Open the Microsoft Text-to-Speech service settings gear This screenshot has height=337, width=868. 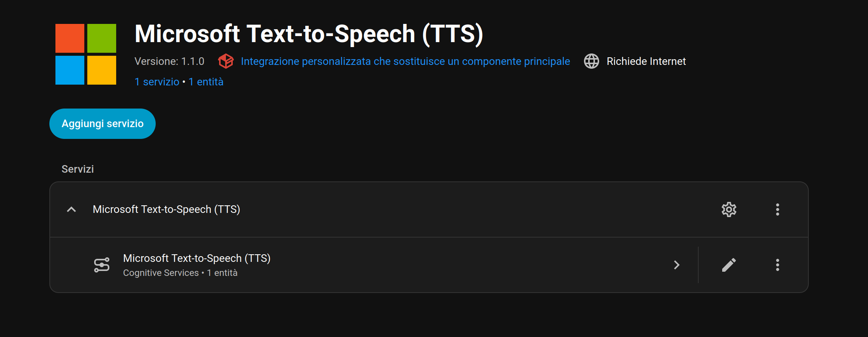coord(728,209)
